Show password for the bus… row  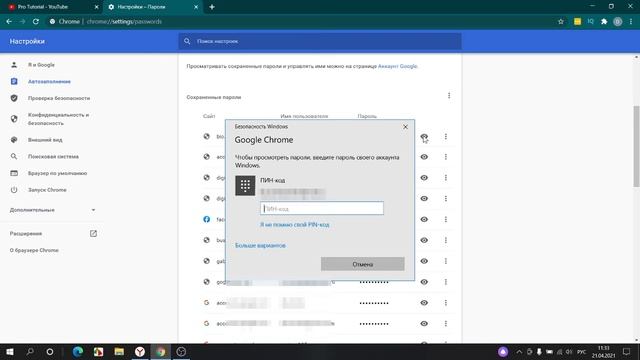point(424,240)
